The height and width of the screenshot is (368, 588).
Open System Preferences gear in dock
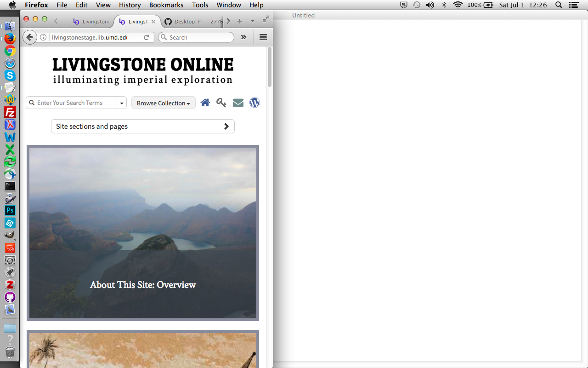pyautogui.click(x=10, y=260)
